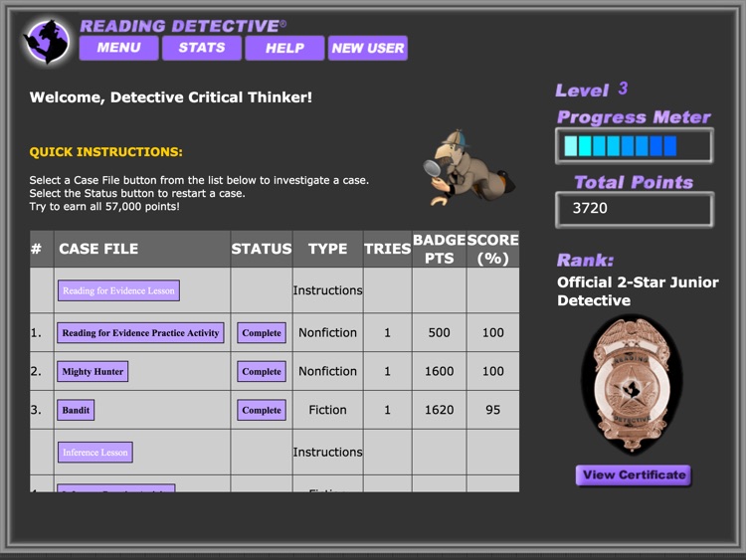746x560 pixels.
Task: Click the QUICK INSTRUCTIONS heading
Action: (x=106, y=152)
